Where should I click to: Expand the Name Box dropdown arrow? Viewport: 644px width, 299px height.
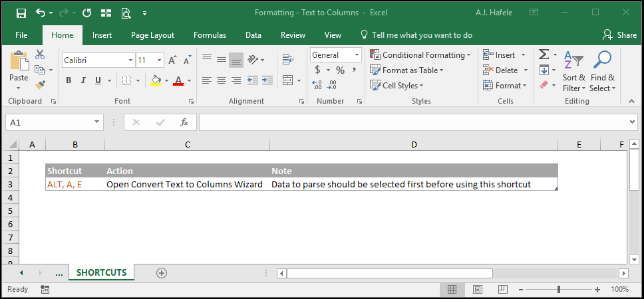click(x=97, y=122)
